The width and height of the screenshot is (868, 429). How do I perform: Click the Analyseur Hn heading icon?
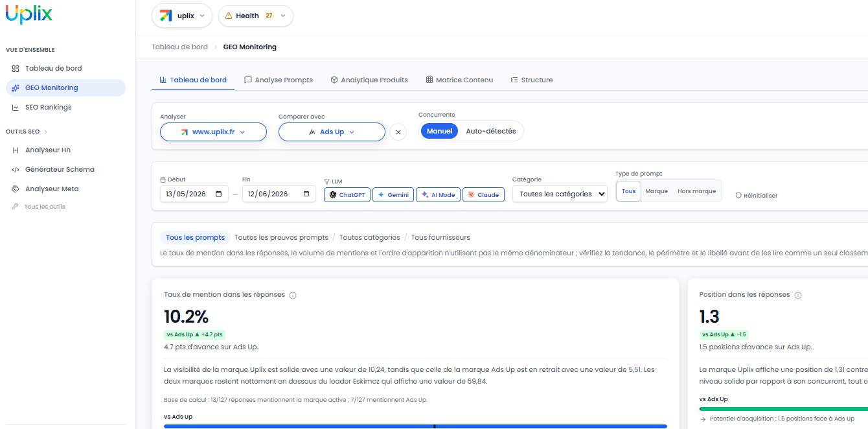tap(16, 150)
